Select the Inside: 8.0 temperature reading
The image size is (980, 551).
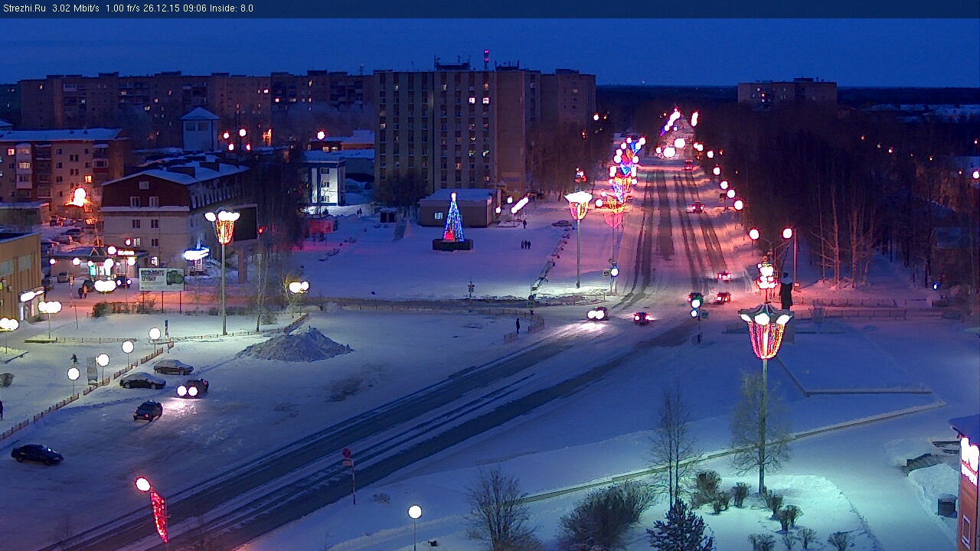[x=230, y=8]
